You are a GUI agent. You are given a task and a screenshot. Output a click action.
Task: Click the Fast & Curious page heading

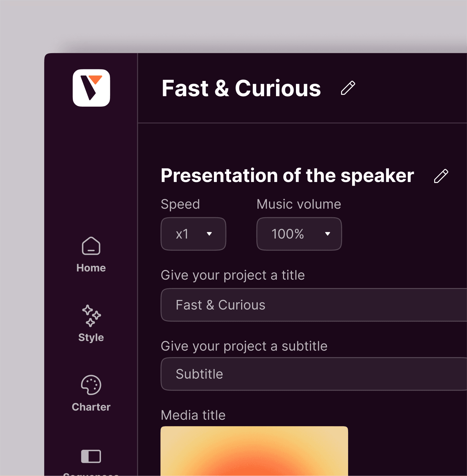241,88
